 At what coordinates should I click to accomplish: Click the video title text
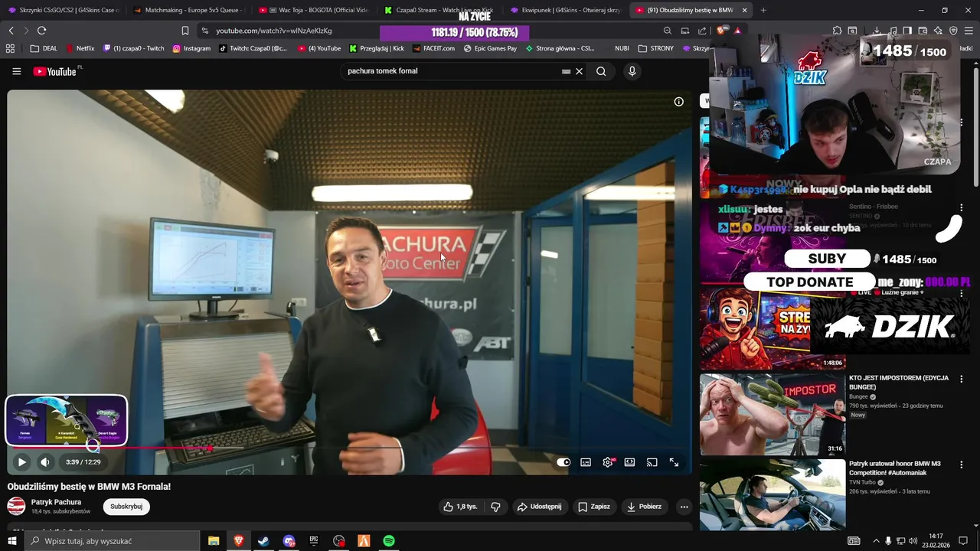point(89,487)
